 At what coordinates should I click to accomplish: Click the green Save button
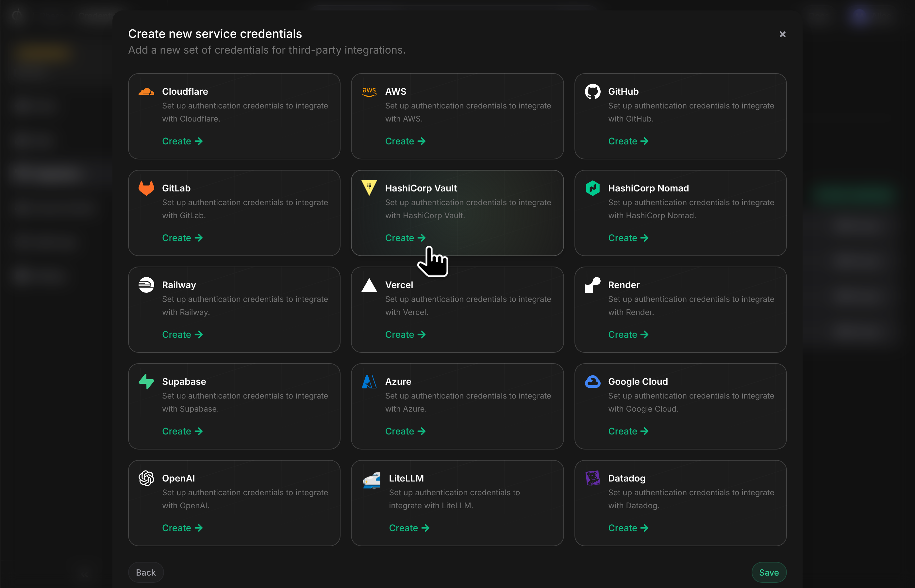[x=769, y=572]
